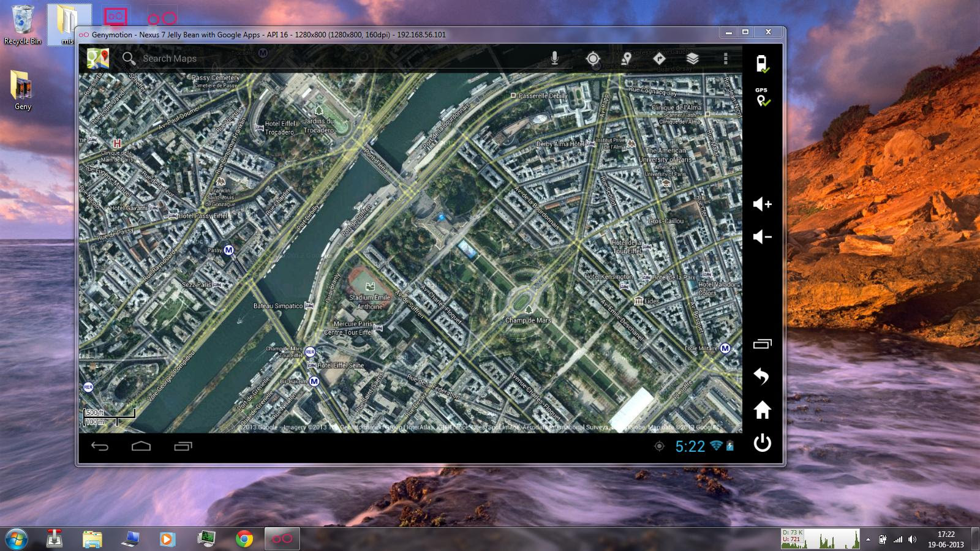
Task: Tap the Stadium Emile Anthoine label
Action: 369,302
